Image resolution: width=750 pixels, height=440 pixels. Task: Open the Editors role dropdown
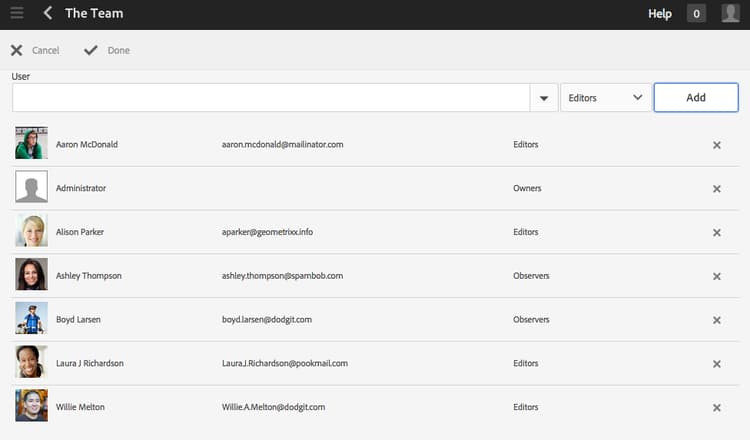[605, 98]
